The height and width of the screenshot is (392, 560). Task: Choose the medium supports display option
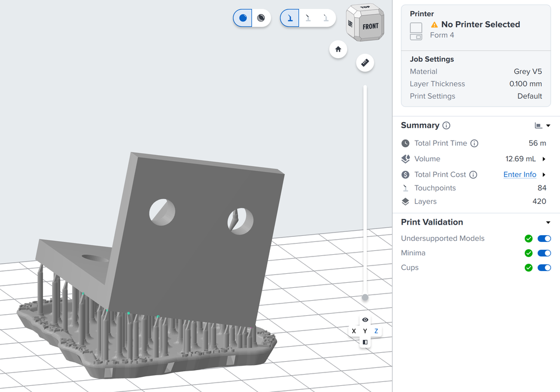308,18
